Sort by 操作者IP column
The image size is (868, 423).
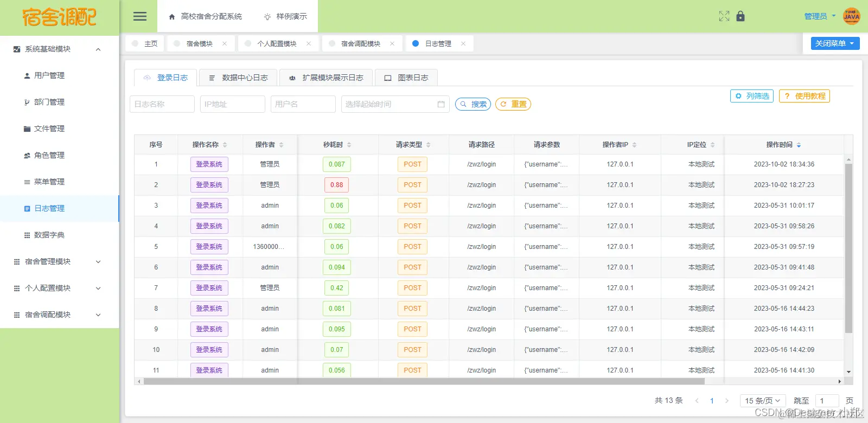[x=635, y=145]
